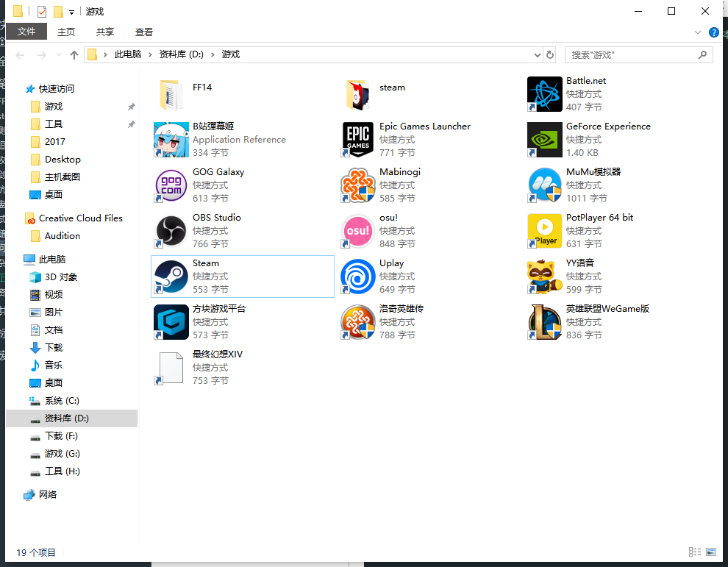Open Creative Cloud Files in sidebar
The image size is (728, 567).
pyautogui.click(x=80, y=218)
